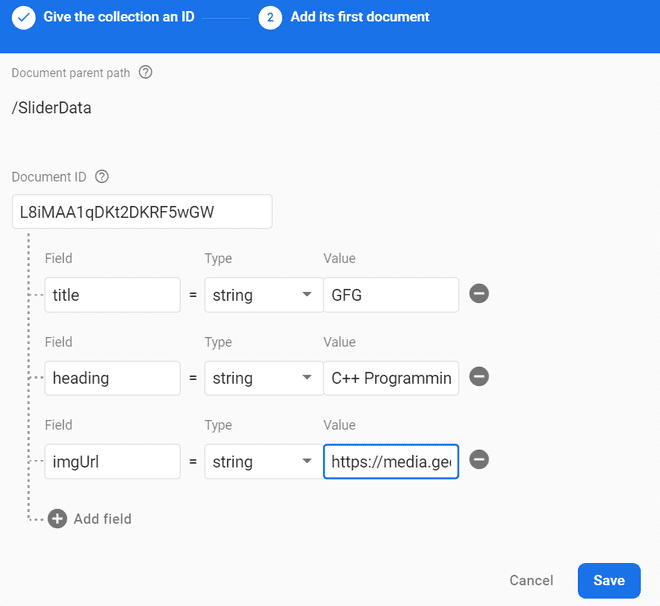The image size is (660, 606).
Task: Remove the heading field with minus icon
Action: click(x=479, y=377)
